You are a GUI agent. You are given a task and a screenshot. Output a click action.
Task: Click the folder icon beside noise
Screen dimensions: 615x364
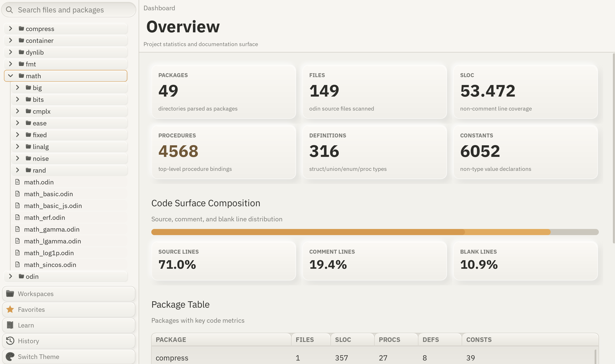point(28,158)
